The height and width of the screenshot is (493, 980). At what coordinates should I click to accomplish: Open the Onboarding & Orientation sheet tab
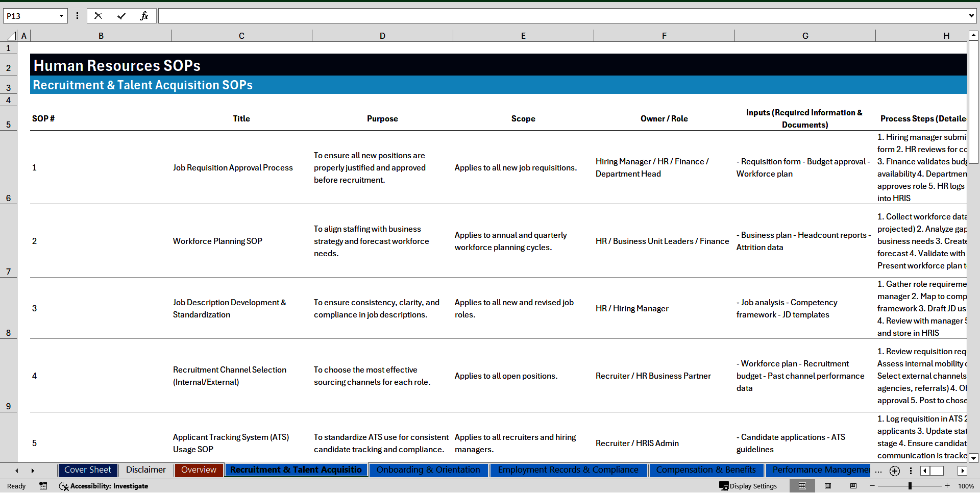pos(428,470)
